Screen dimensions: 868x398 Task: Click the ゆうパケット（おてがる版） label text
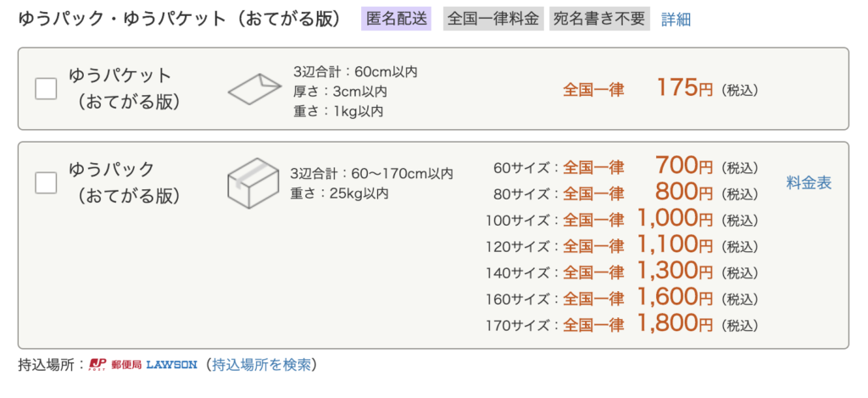pos(124,89)
